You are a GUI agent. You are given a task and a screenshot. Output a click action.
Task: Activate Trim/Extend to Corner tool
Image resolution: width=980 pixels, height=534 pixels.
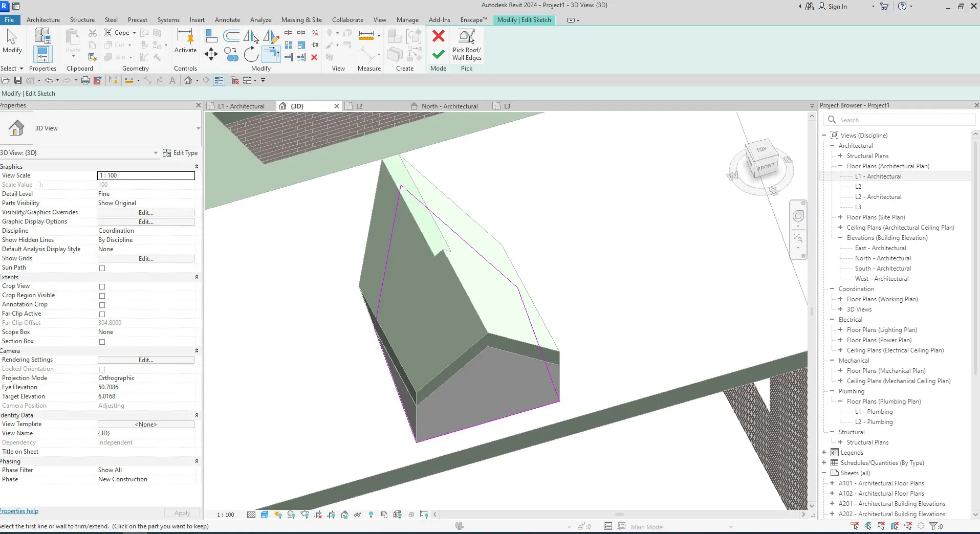point(271,54)
